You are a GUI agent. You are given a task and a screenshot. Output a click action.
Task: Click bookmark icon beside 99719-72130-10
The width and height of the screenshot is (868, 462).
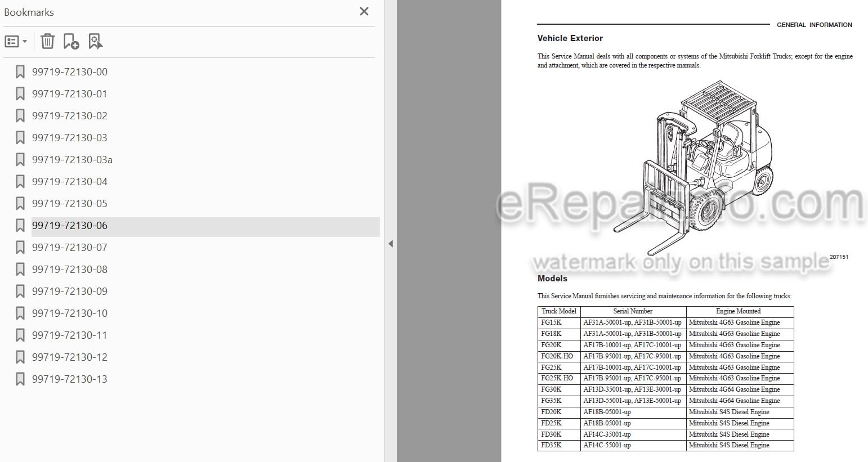pyautogui.click(x=20, y=313)
